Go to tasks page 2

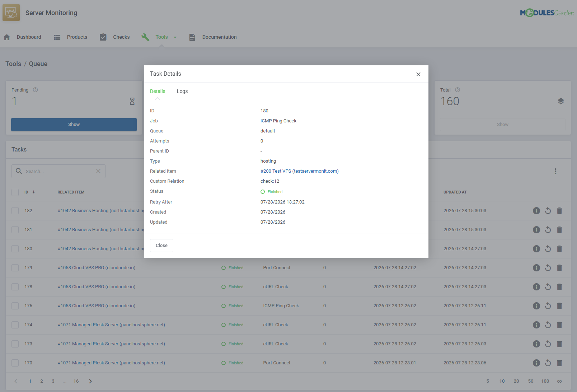coord(42,381)
